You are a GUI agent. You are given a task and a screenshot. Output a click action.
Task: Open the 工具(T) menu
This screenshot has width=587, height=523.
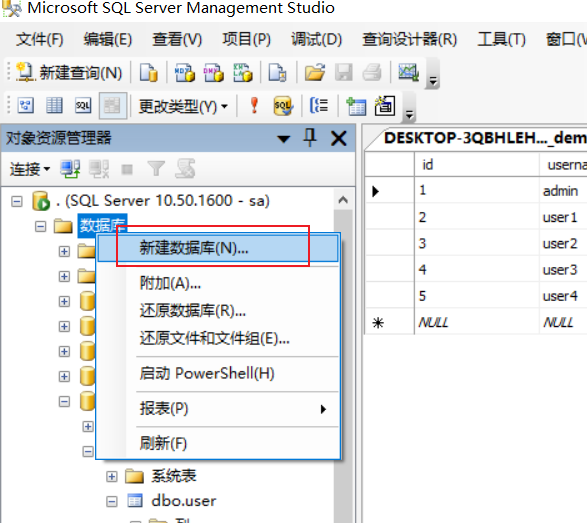(501, 39)
